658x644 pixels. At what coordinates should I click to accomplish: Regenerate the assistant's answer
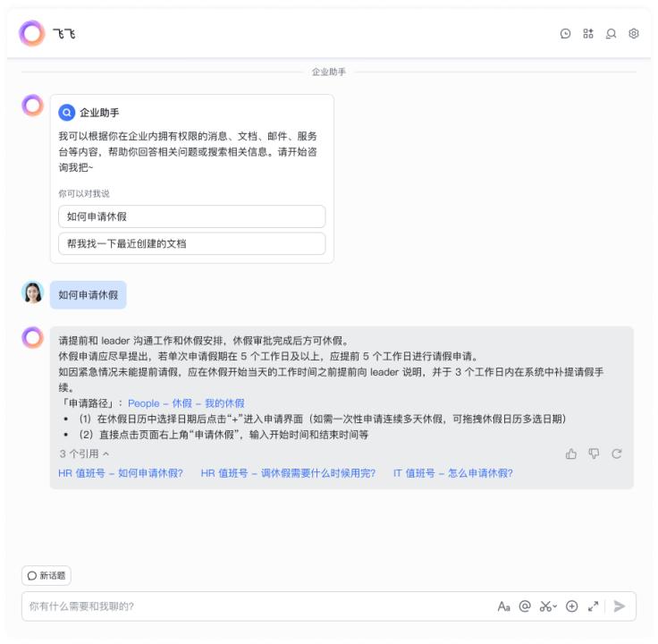pos(617,453)
